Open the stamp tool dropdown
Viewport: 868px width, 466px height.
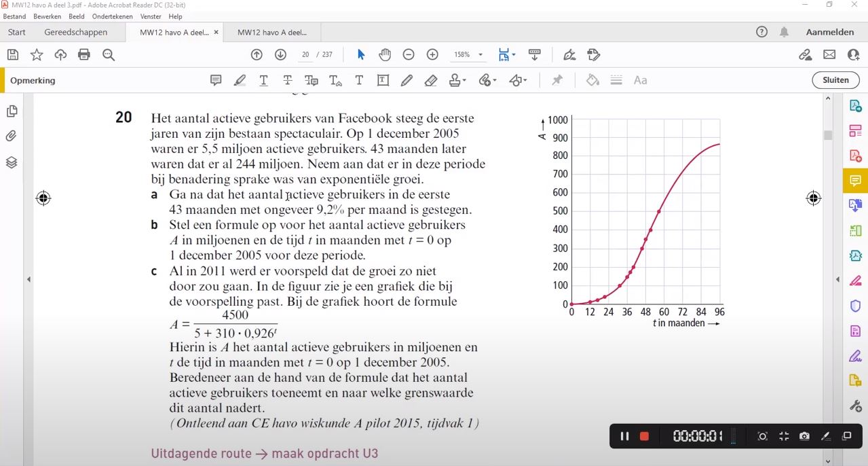[x=457, y=80]
